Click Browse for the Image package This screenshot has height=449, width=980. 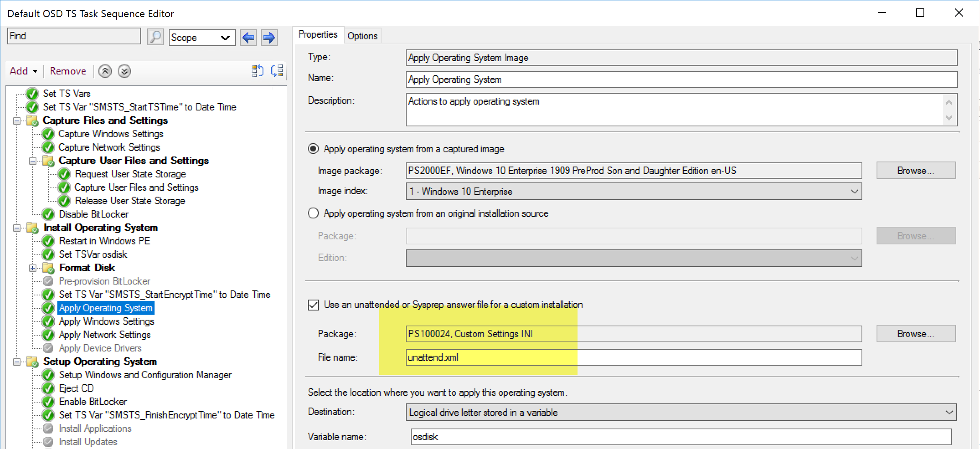coord(916,171)
